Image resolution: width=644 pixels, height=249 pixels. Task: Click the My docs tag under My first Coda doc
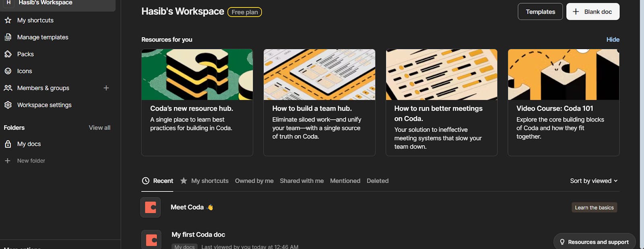(184, 247)
